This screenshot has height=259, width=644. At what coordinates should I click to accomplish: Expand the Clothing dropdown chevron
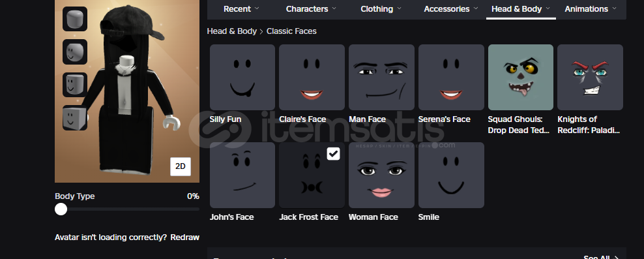(399, 8)
